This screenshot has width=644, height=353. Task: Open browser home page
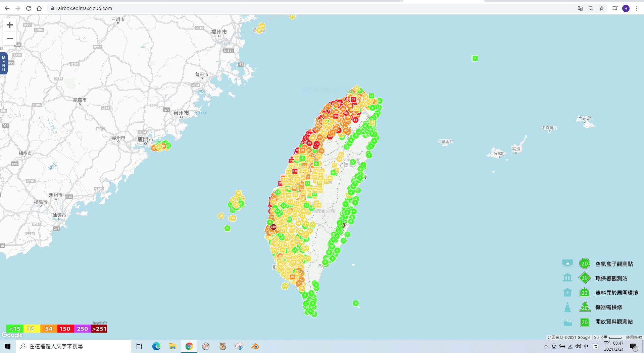39,8
